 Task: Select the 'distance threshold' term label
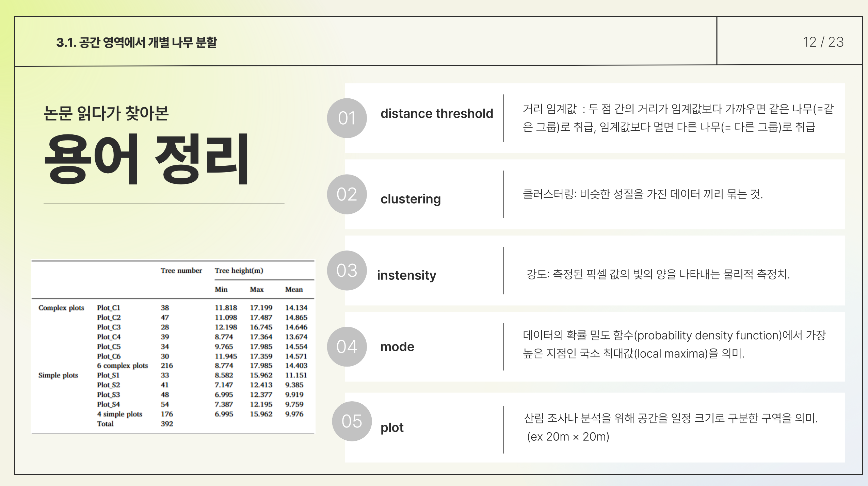[437, 114]
